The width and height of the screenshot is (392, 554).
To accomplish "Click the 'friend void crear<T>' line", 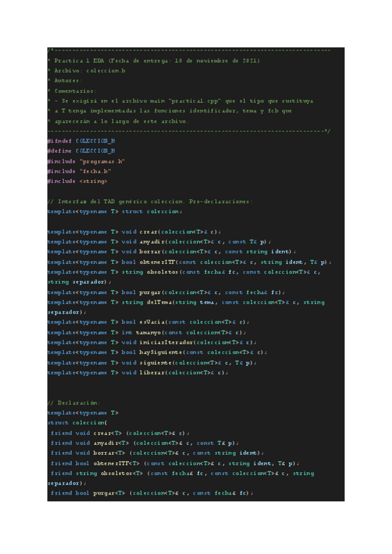I will coord(120,433).
